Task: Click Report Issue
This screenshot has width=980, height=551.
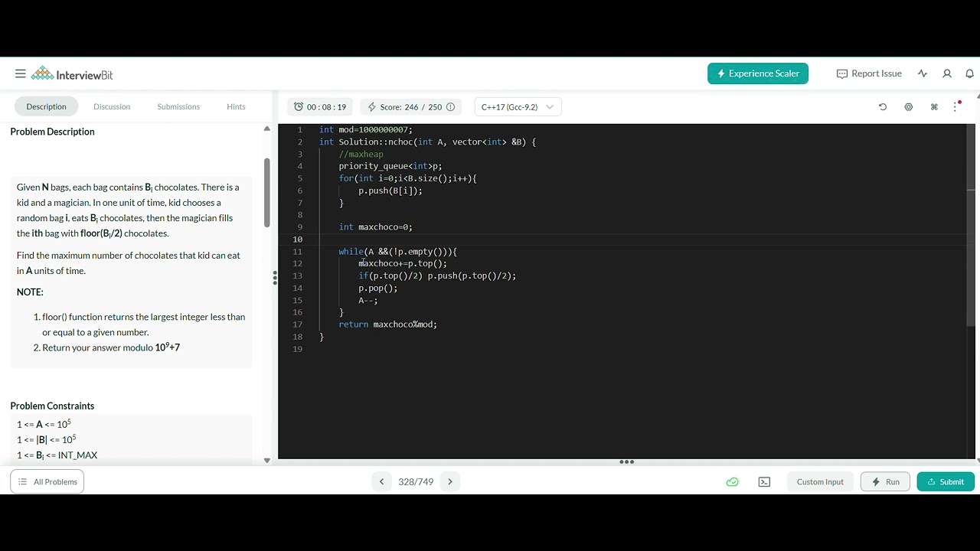Action: (x=869, y=73)
